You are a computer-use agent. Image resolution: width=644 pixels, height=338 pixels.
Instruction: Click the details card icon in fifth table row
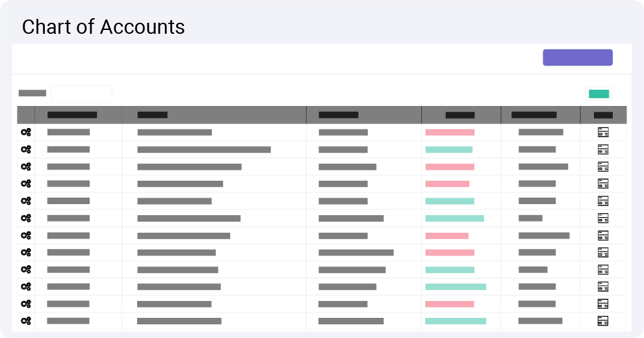603,201
